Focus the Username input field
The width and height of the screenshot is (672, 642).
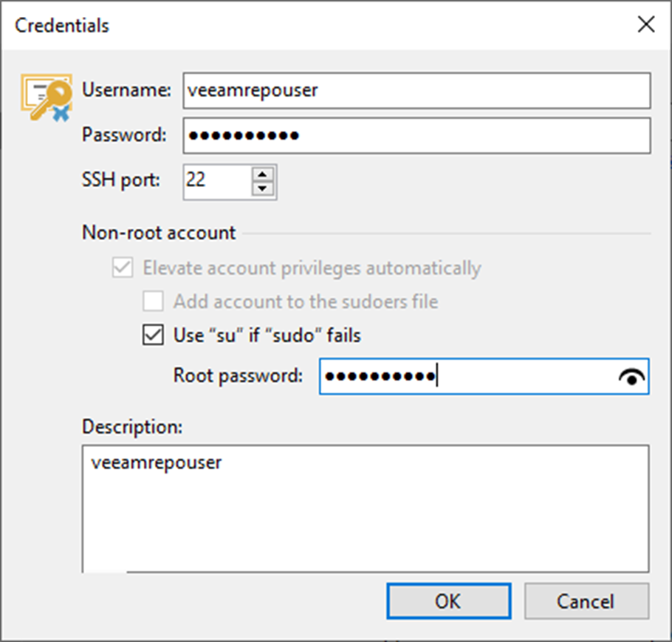coord(416,91)
